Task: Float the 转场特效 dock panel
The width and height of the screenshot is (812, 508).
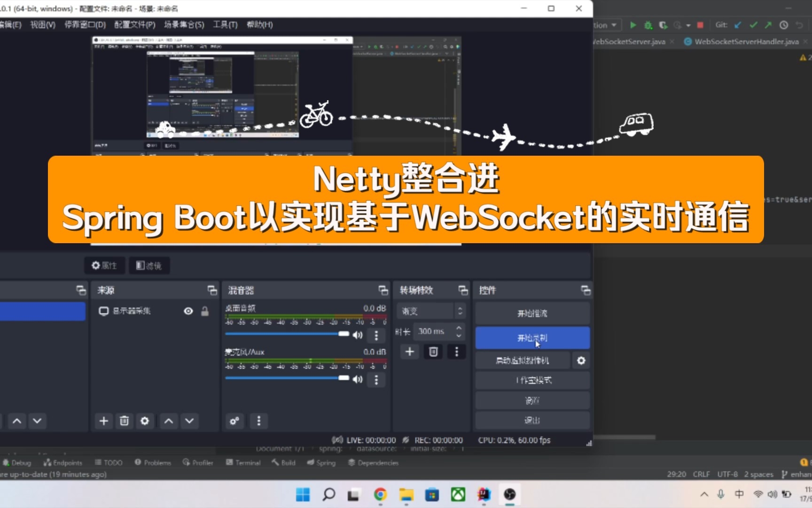Action: coord(463,290)
